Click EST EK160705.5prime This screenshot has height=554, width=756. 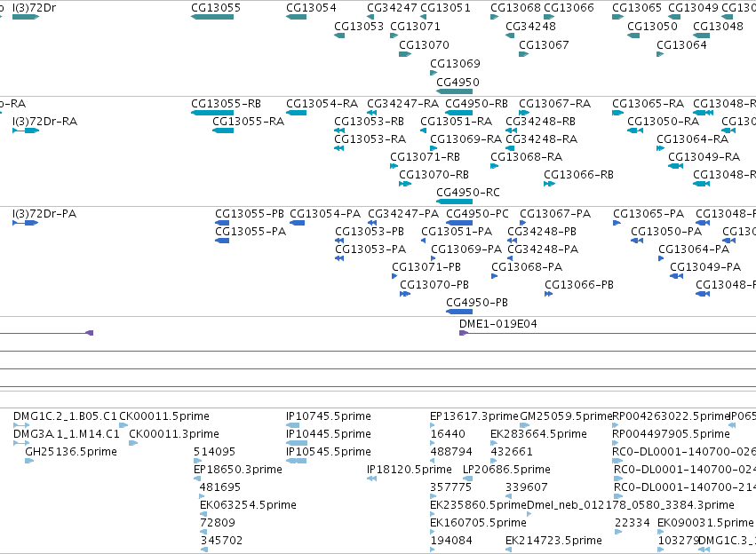(478, 523)
